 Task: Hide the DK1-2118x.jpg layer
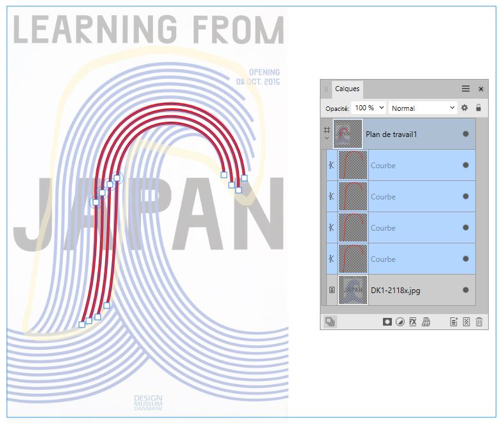pyautogui.click(x=465, y=290)
